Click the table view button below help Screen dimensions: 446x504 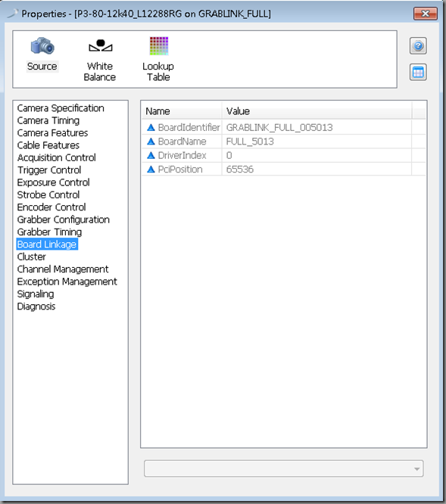(x=418, y=73)
